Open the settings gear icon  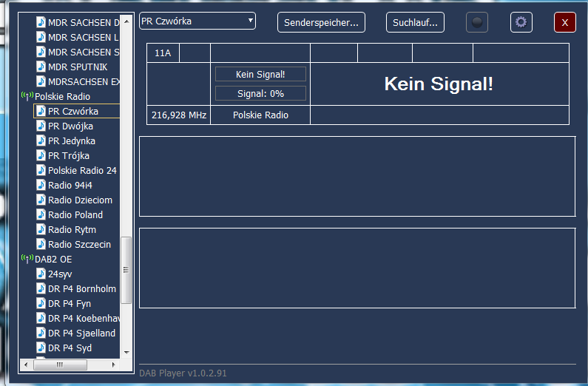tap(521, 22)
